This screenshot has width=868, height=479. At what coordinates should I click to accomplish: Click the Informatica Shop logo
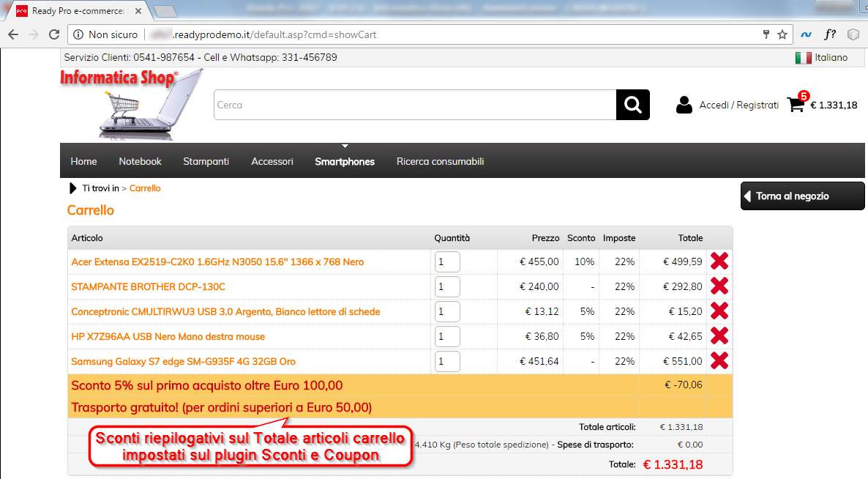[x=132, y=104]
